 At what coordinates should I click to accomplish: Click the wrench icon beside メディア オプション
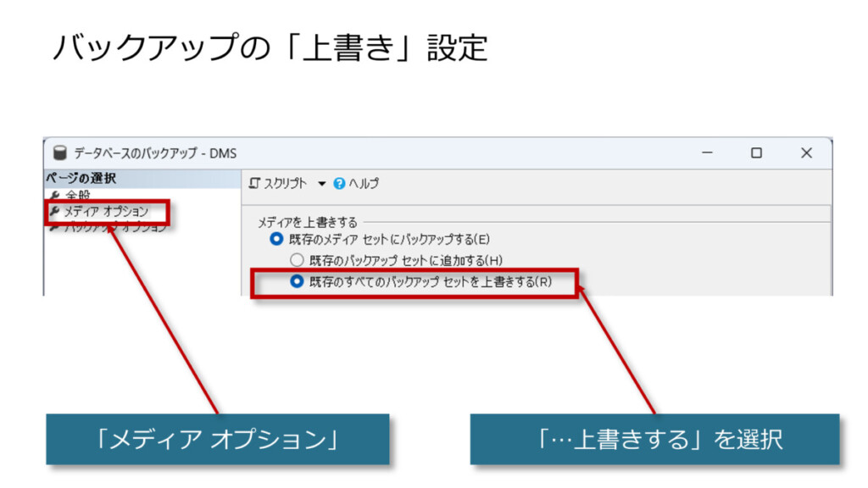pyautogui.click(x=55, y=212)
